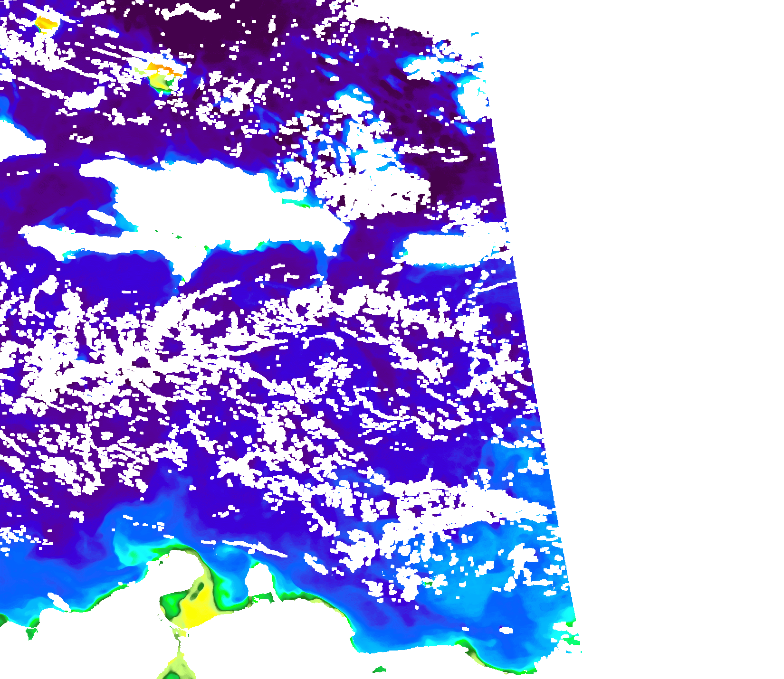The image size is (784, 679).
Task: Click the large white island in the upper center
Action: 214,199
